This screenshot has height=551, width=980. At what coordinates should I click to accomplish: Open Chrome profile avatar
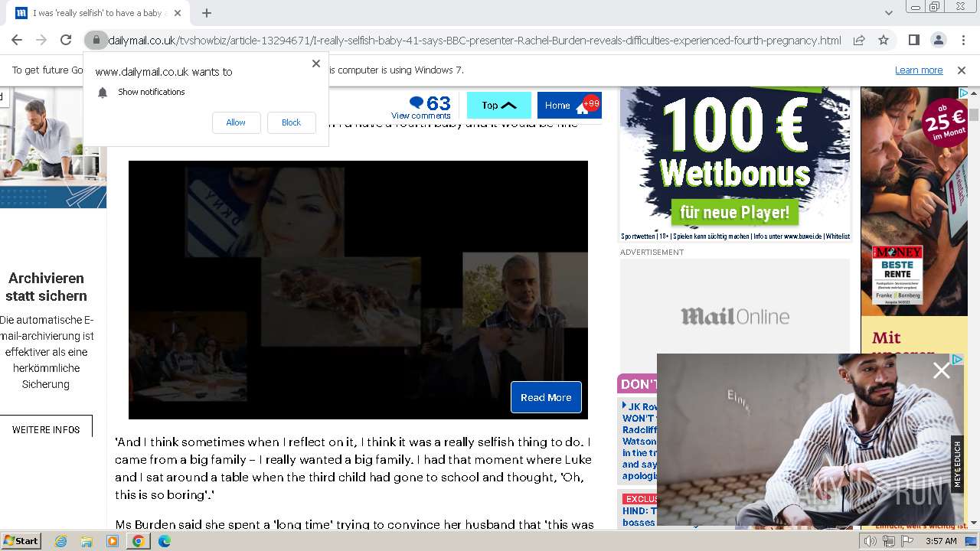coord(938,40)
